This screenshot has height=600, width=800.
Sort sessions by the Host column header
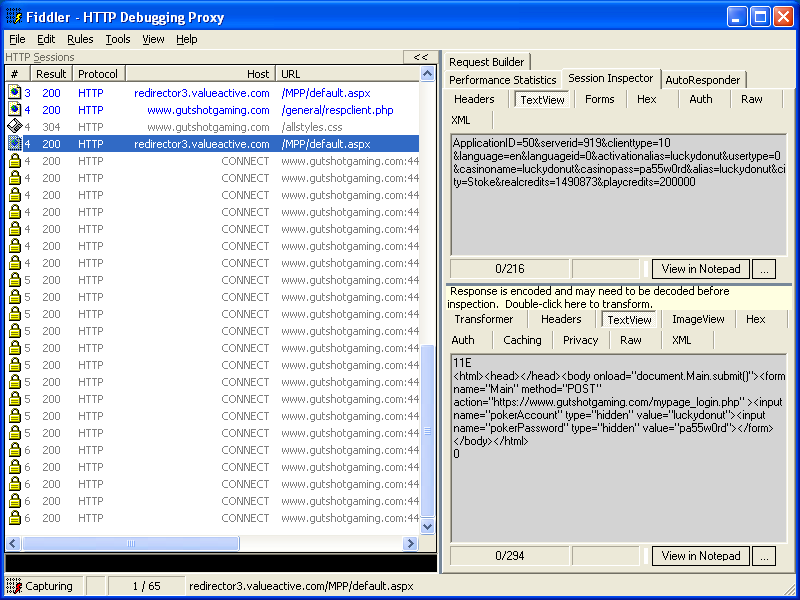(x=201, y=74)
